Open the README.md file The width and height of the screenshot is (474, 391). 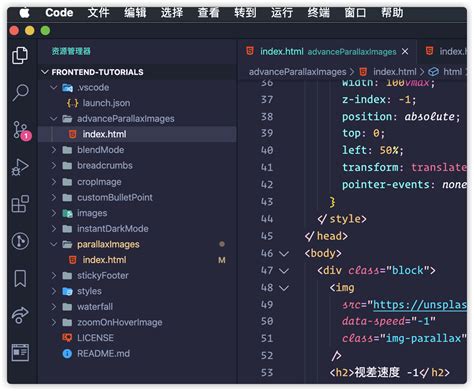tap(103, 354)
